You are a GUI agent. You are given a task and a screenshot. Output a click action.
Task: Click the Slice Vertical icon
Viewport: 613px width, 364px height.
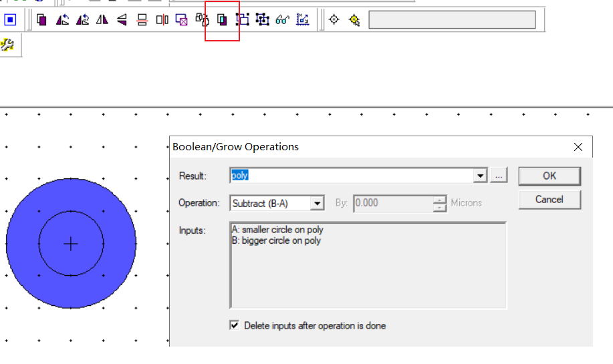[x=162, y=19]
